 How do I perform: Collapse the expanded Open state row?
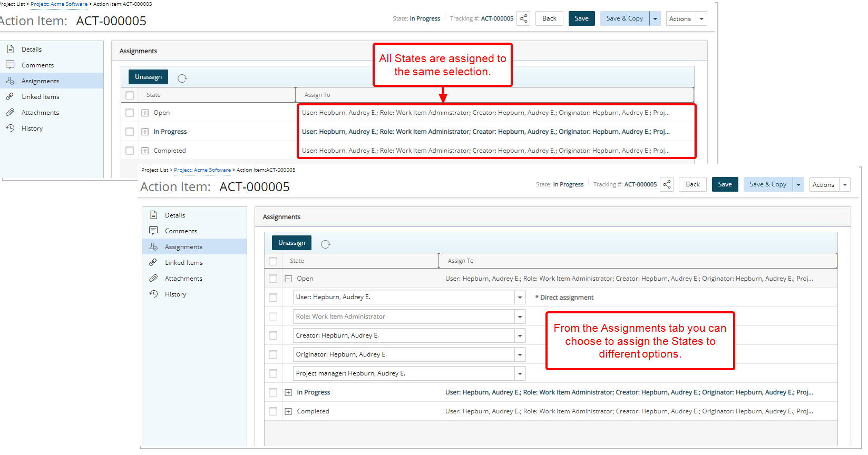coord(288,279)
